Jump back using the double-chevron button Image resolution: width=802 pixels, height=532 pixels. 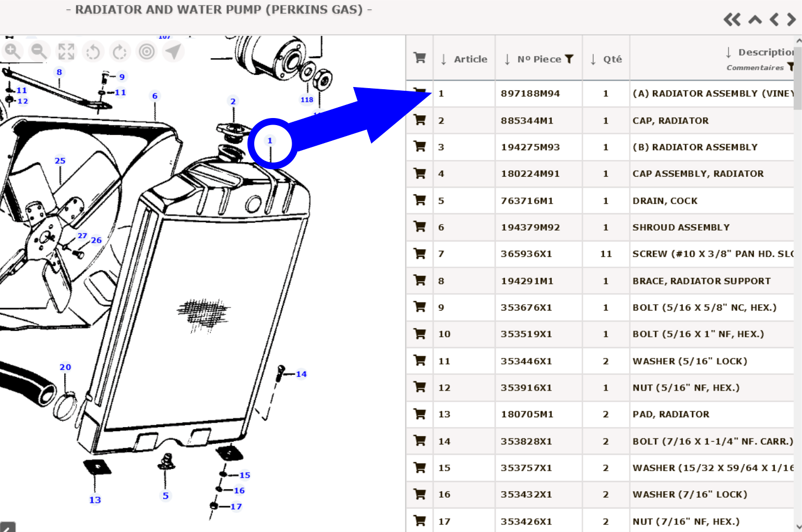click(732, 20)
